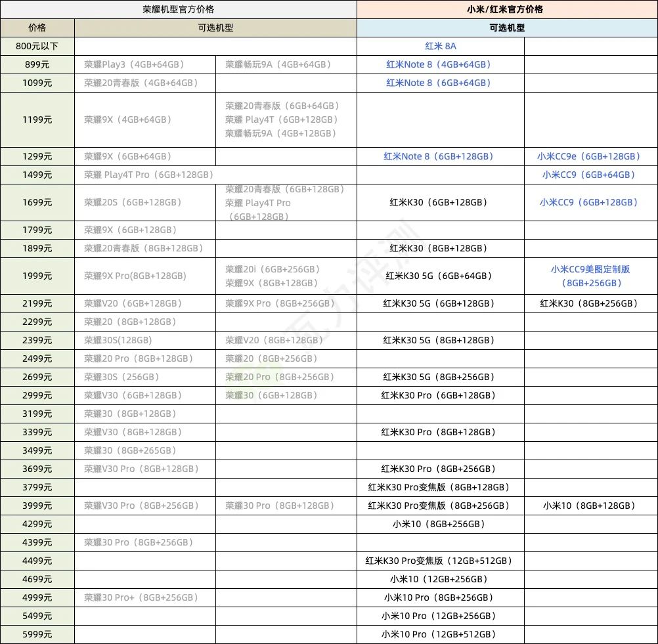This screenshot has height=644, width=658.
Task: Click the 899元 price cell
Action: click(37, 64)
